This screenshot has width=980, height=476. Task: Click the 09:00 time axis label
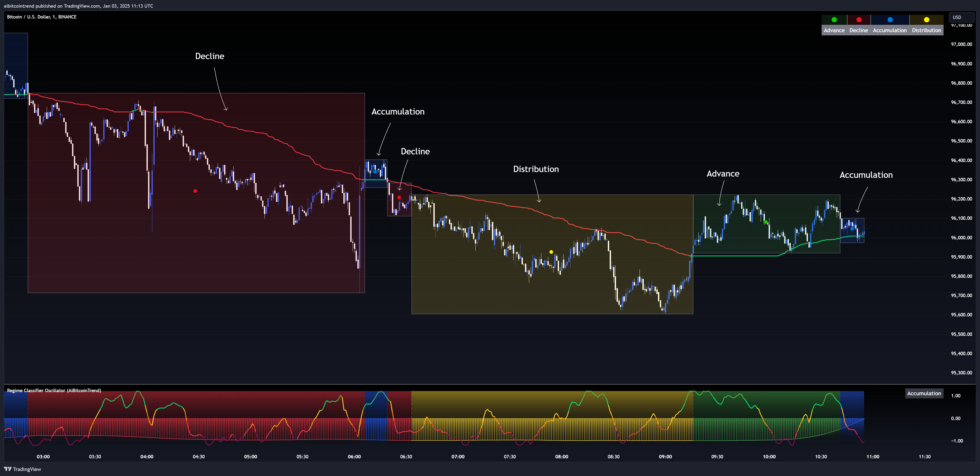click(665, 457)
